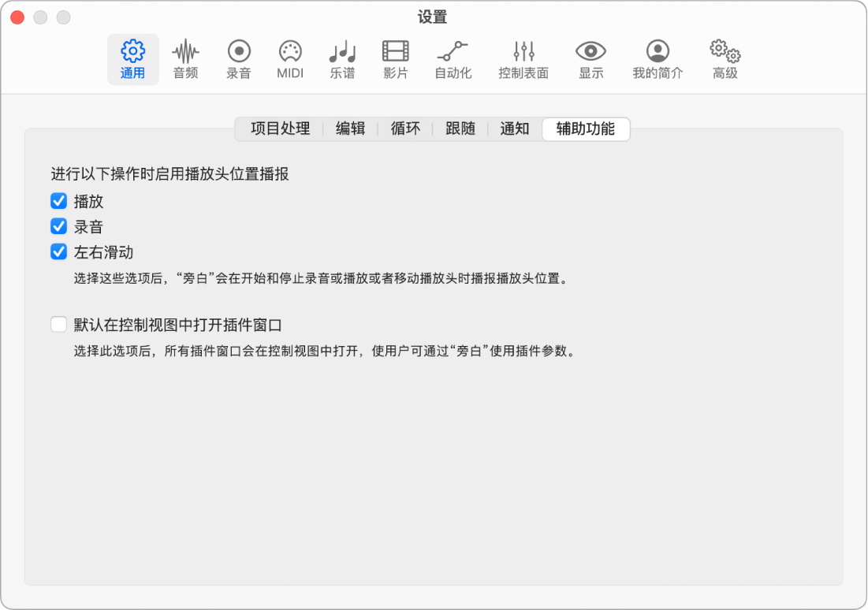Switch to the 编辑 tab
The width and height of the screenshot is (868, 610).
[x=350, y=129]
